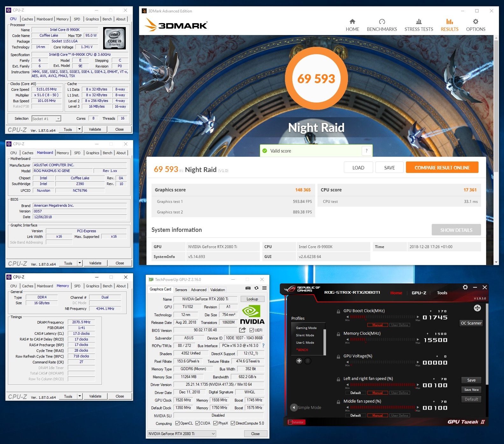Toggle the UEFI checkbox in GPU-Z

click(252, 330)
